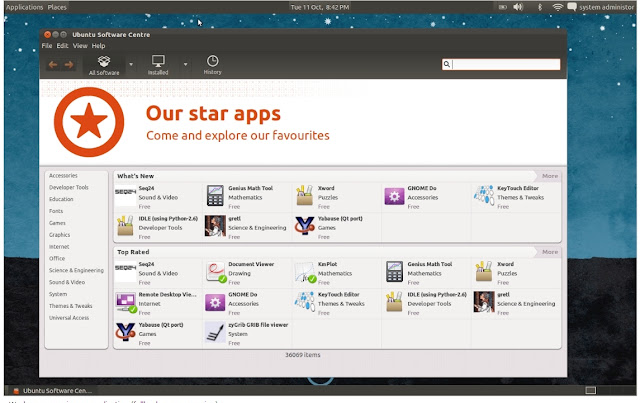Image resolution: width=640 pixels, height=403 pixels.
Task: Select the Accessories category
Action: click(x=63, y=176)
